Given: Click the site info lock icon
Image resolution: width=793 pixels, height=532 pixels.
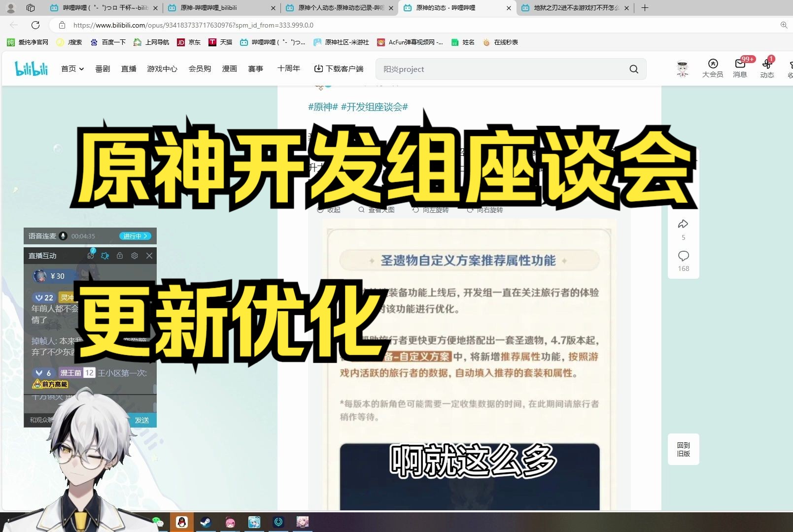Looking at the screenshot, I should (62, 25).
